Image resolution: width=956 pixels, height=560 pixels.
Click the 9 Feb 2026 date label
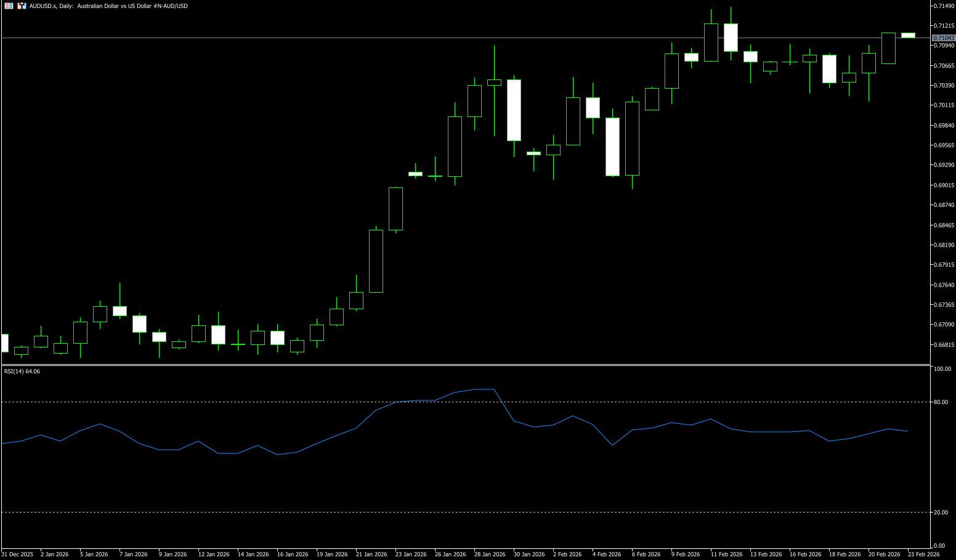(685, 554)
